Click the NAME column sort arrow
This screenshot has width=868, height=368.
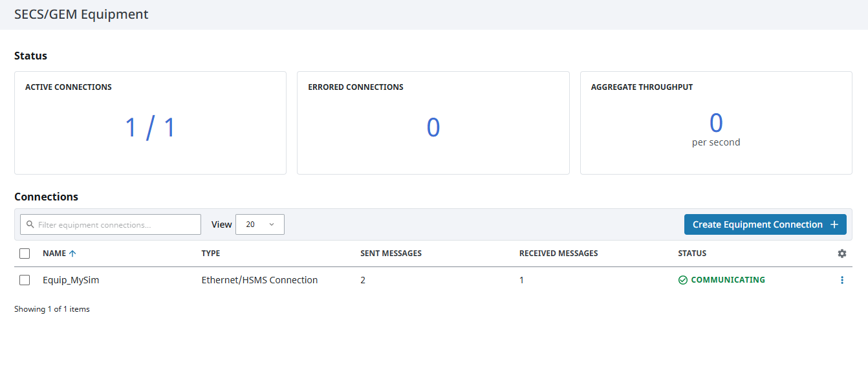click(x=72, y=254)
